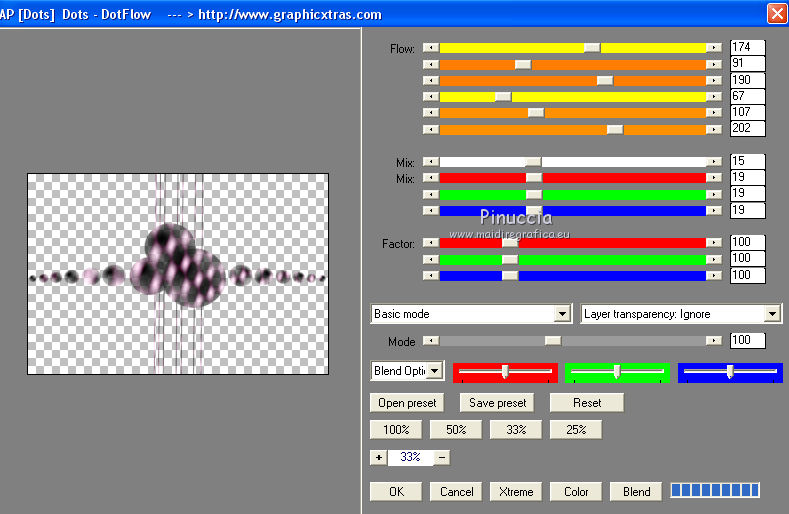Click right arrow of first Flow slider
Viewport: 789px width, 514px height.
(x=713, y=47)
